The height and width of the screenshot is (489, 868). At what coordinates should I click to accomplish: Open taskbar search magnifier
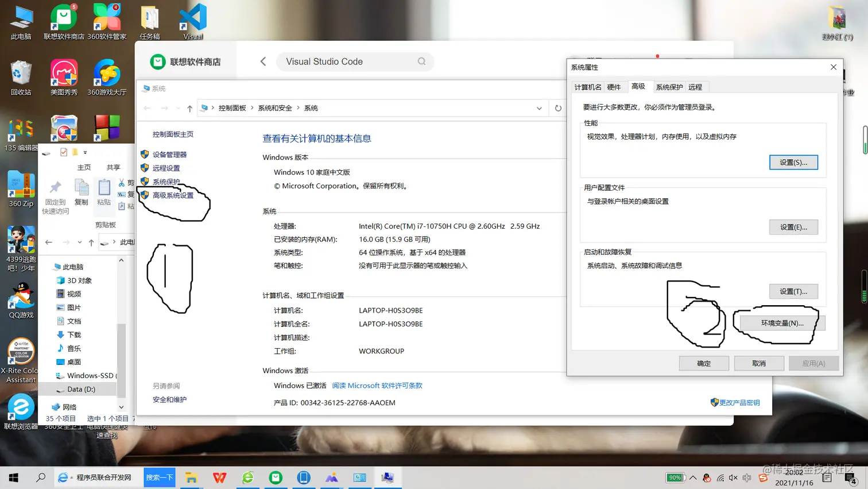click(41, 478)
